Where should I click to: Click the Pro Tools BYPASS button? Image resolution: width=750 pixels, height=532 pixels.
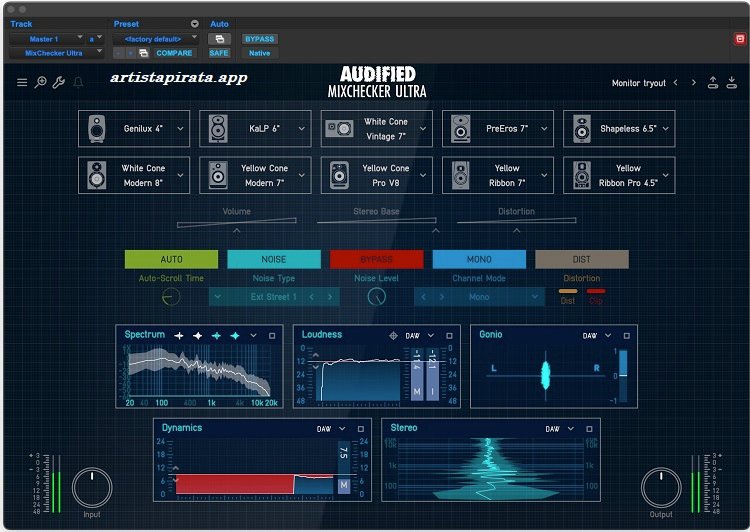[x=260, y=39]
